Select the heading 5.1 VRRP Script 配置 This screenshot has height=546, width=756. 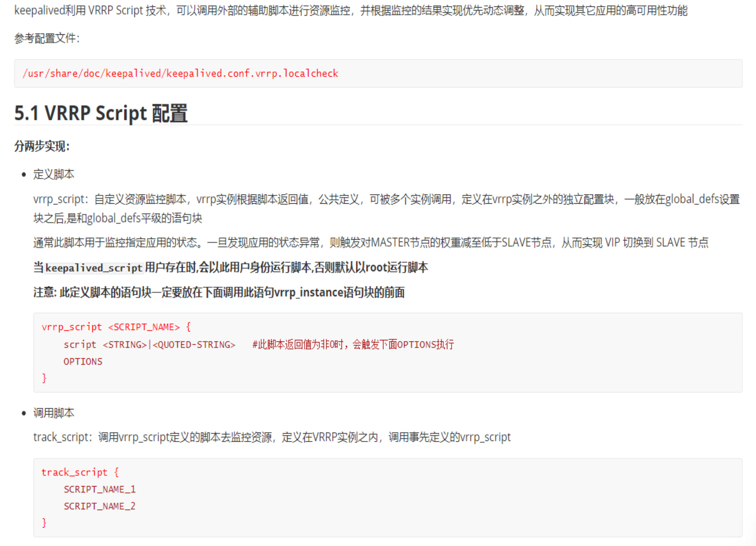pos(101,113)
